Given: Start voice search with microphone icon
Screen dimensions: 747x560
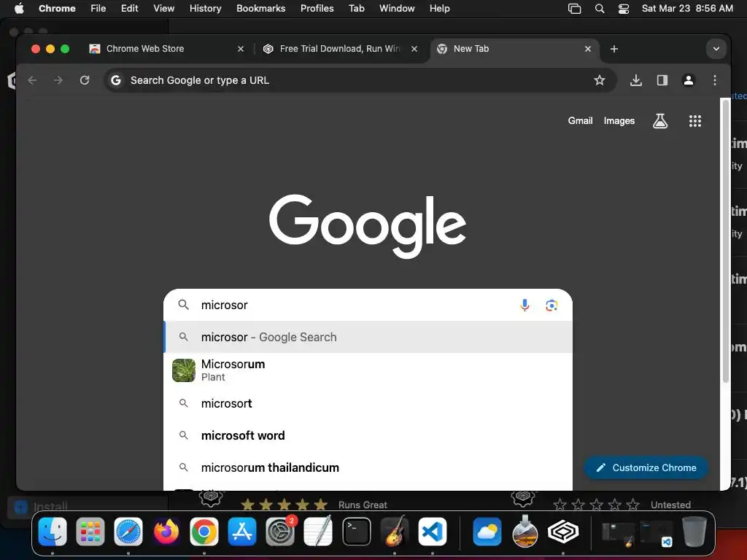Looking at the screenshot, I should pyautogui.click(x=525, y=305).
